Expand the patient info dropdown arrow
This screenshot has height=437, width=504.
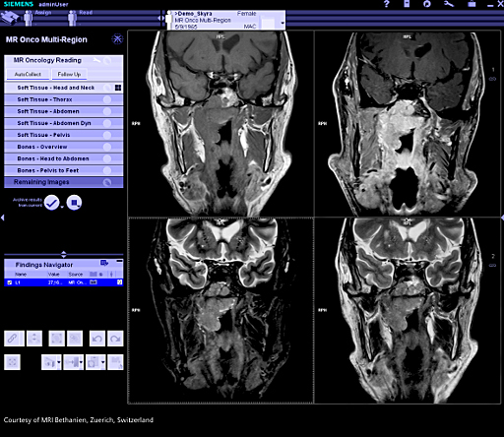[x=283, y=24]
